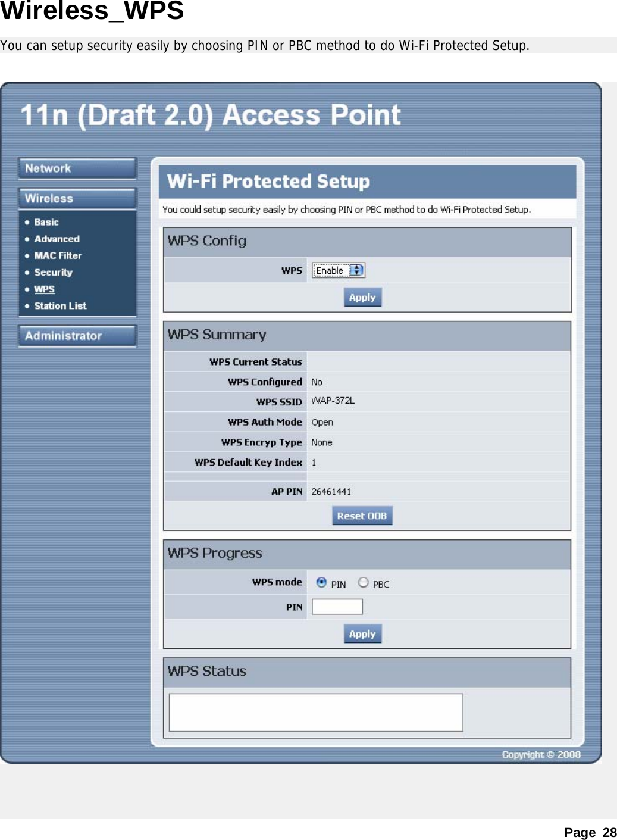Image resolution: width=617 pixels, height=840 pixels.
Task: Click Apply under WPS Config
Action: tap(362, 297)
